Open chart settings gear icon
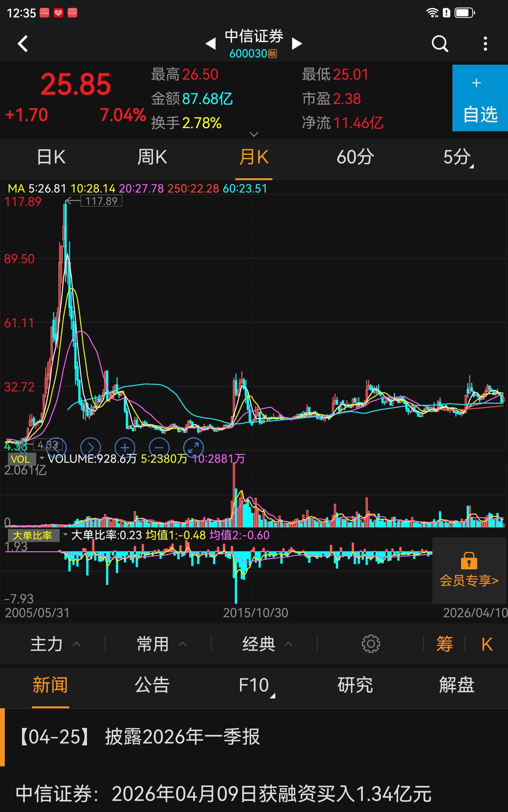This screenshot has width=508, height=812. [371, 644]
